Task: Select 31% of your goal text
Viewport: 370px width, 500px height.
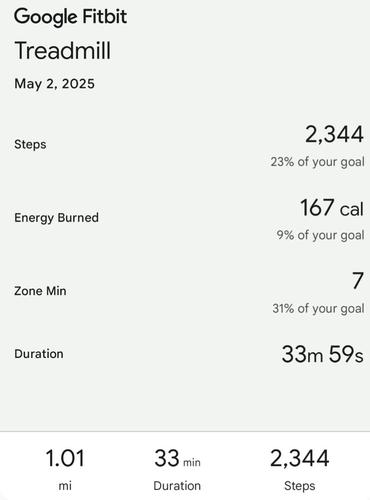Action: point(318,308)
